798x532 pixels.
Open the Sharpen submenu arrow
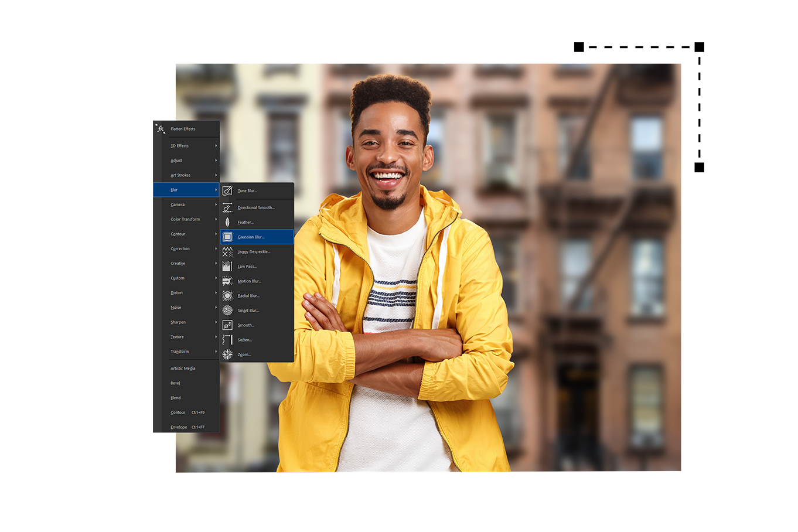click(216, 322)
